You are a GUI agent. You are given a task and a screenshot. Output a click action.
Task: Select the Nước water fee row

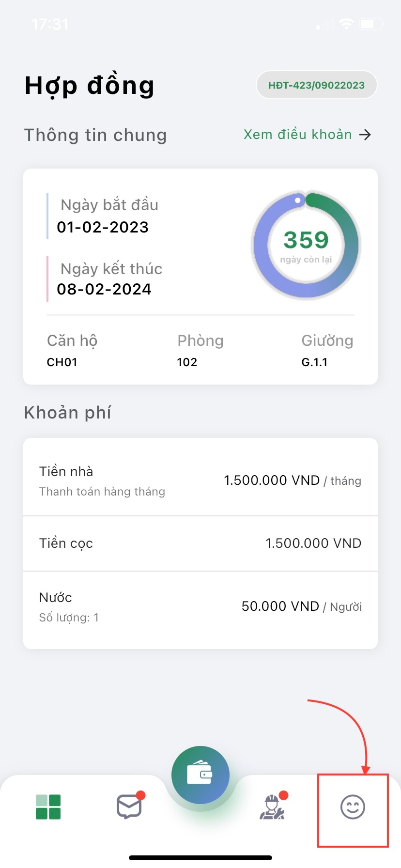200,607
